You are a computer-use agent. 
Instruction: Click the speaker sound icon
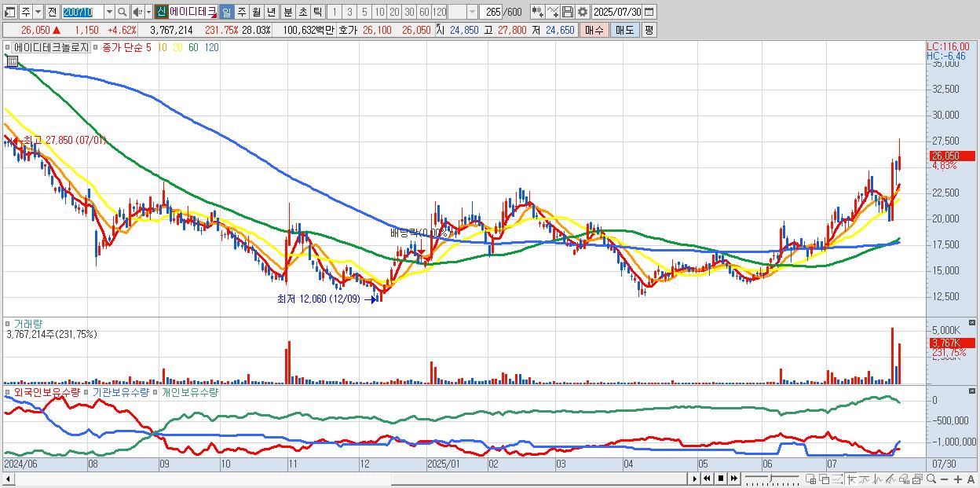click(137, 12)
